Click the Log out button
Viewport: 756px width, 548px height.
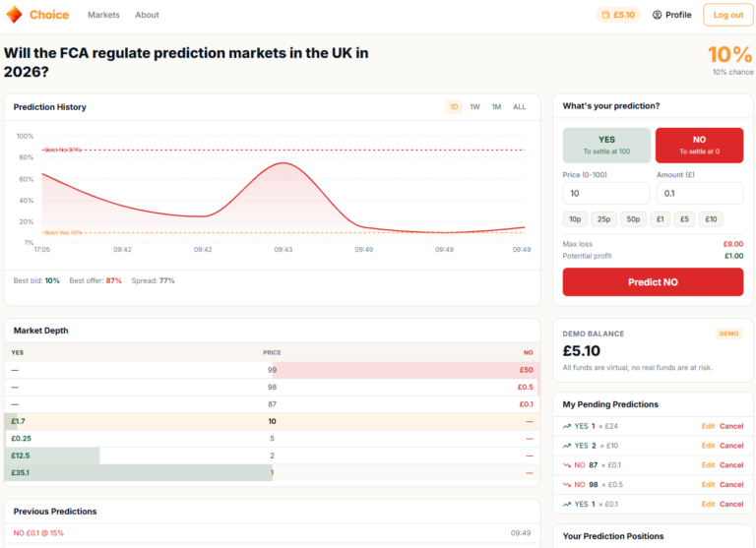coord(728,15)
